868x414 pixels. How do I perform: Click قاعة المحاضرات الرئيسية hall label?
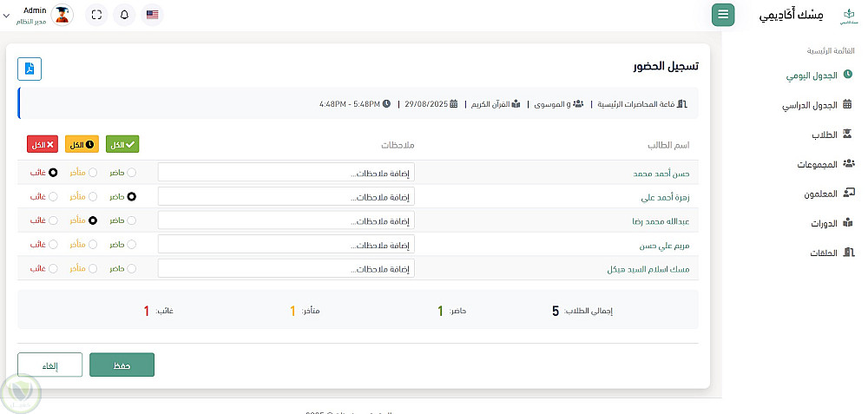click(x=635, y=103)
